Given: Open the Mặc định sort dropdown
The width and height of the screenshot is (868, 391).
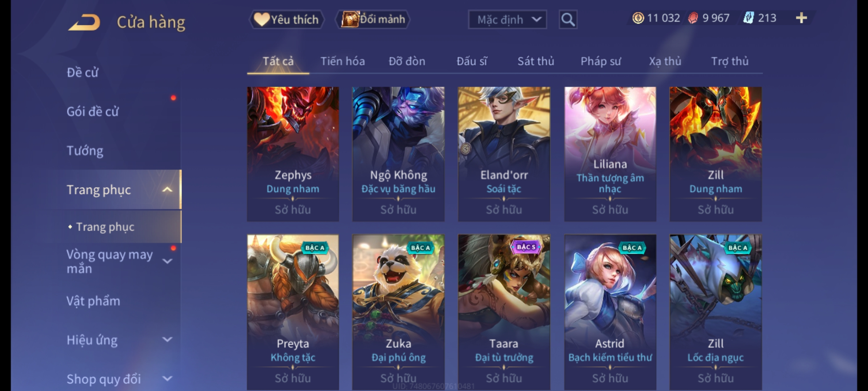Looking at the screenshot, I should [x=507, y=20].
